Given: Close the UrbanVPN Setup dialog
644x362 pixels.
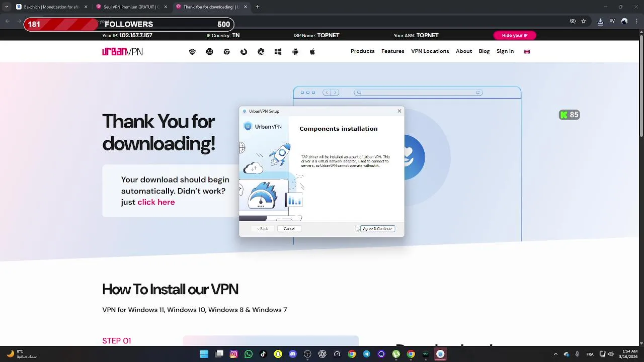Looking at the screenshot, I should (399, 111).
